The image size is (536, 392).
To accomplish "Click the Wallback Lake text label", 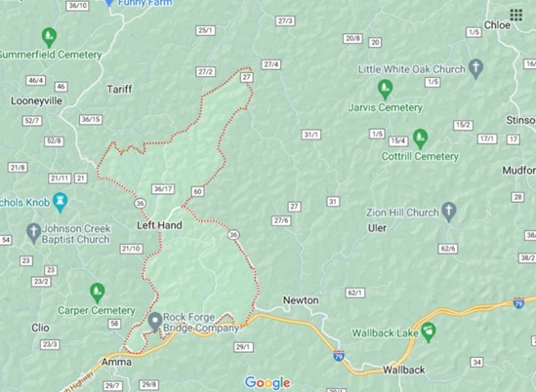I will [x=385, y=333].
